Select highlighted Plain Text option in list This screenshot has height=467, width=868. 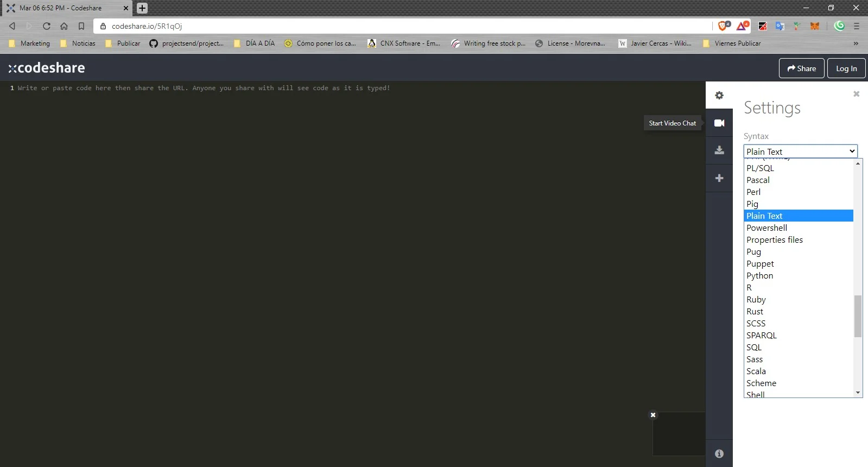pyautogui.click(x=799, y=216)
